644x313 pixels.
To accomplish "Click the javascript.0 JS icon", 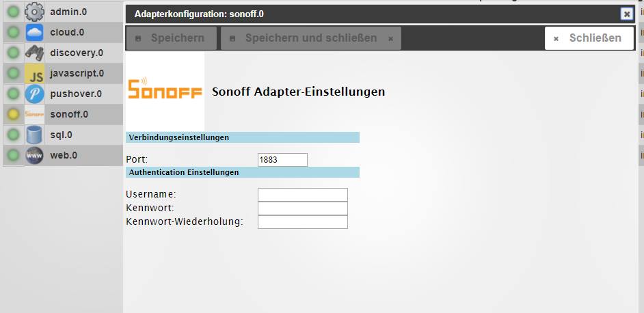I will (34, 73).
